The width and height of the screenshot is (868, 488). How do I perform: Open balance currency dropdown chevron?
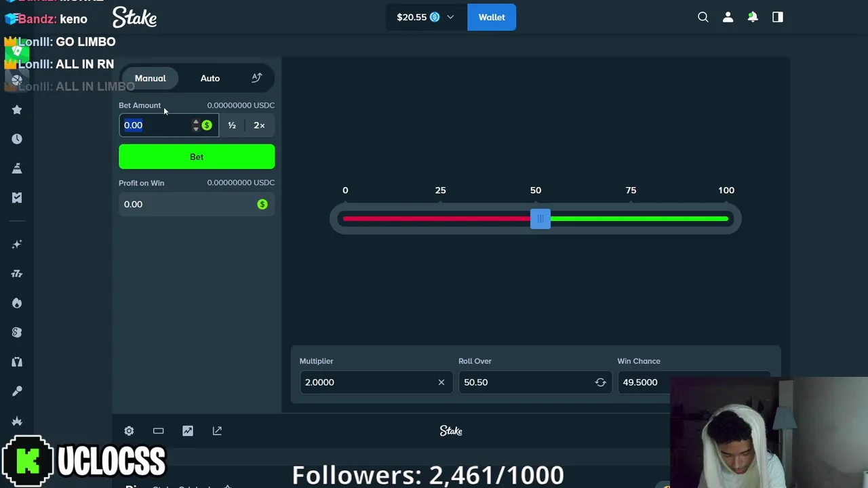(x=450, y=17)
